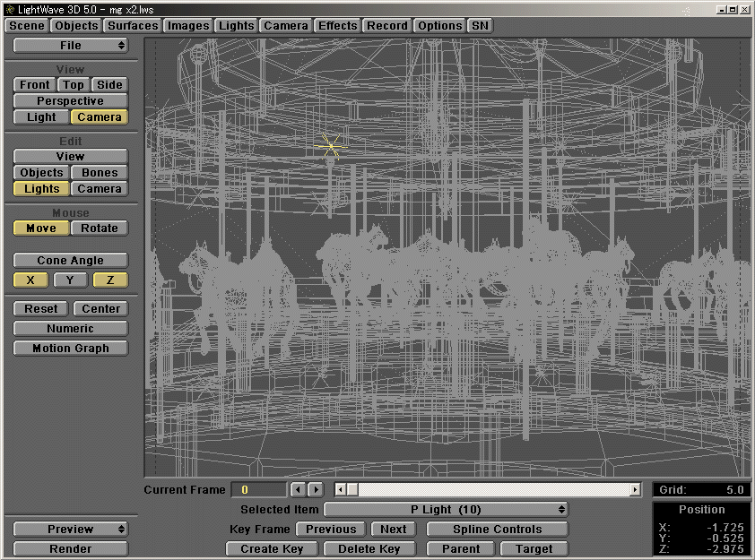
Task: Switch edit mode to Bones
Action: 99,172
